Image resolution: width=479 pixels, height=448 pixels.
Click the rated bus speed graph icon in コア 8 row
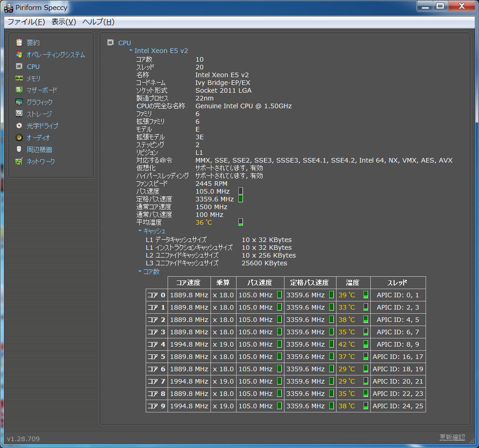[332, 393]
